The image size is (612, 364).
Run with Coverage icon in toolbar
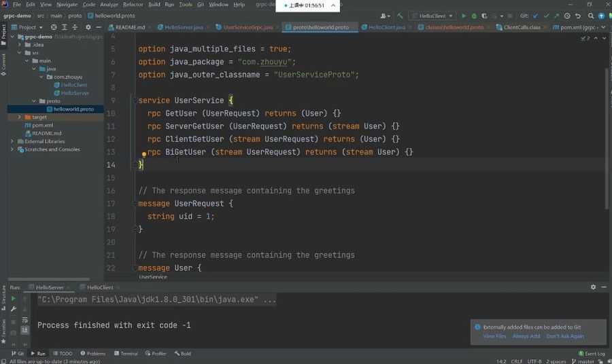click(x=484, y=16)
